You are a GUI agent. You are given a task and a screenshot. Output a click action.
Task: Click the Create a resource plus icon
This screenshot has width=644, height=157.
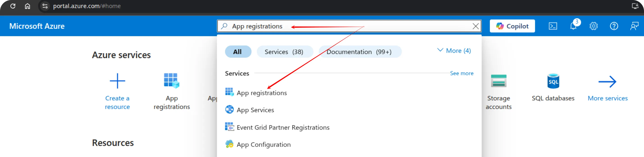tap(117, 81)
